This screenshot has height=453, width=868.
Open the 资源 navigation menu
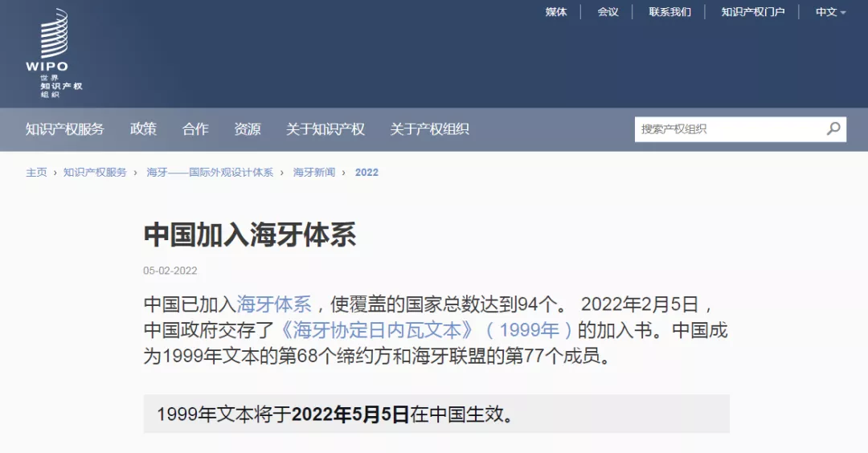[248, 129]
